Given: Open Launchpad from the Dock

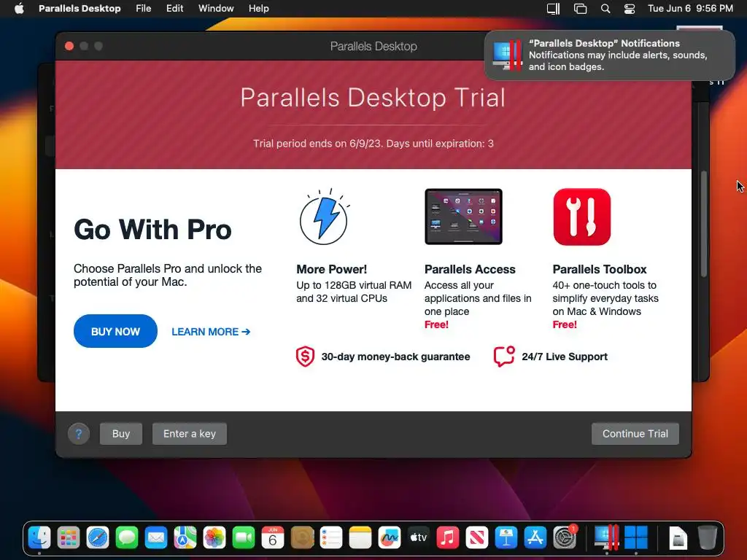Looking at the screenshot, I should pos(69,538).
